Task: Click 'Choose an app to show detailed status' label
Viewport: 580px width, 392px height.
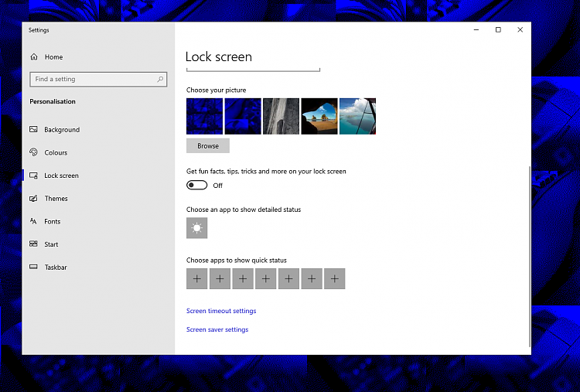Action: 244,210
